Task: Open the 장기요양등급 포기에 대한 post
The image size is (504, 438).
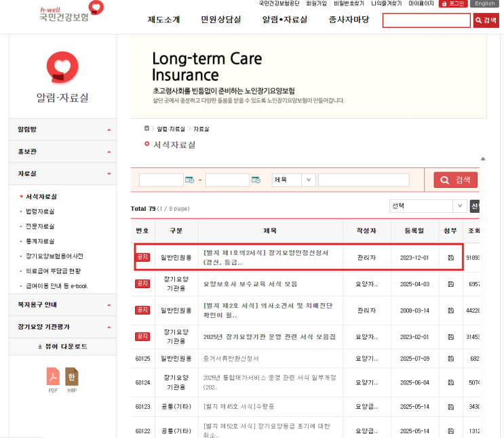Action: [267, 431]
